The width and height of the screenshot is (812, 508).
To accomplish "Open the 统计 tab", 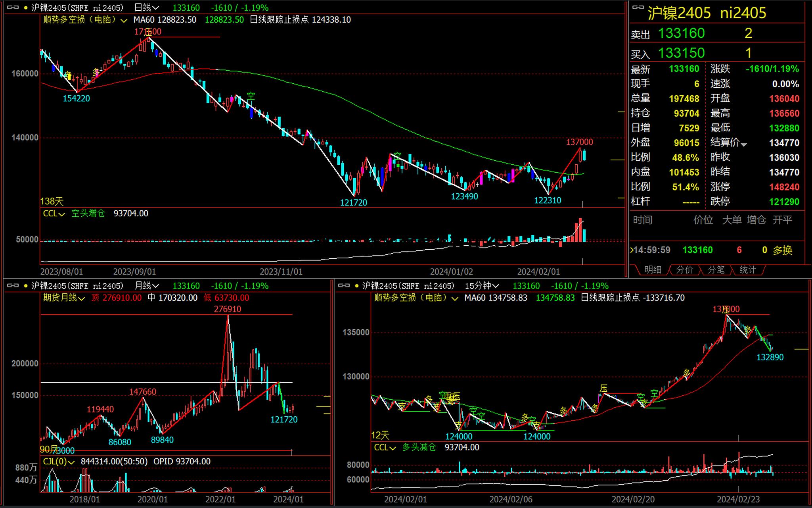I will [748, 270].
